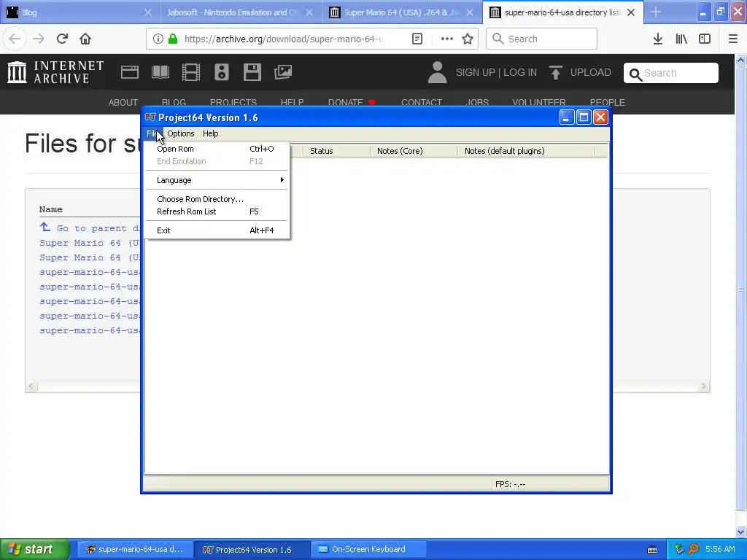Open Internet Archive Images icon

coord(283,72)
